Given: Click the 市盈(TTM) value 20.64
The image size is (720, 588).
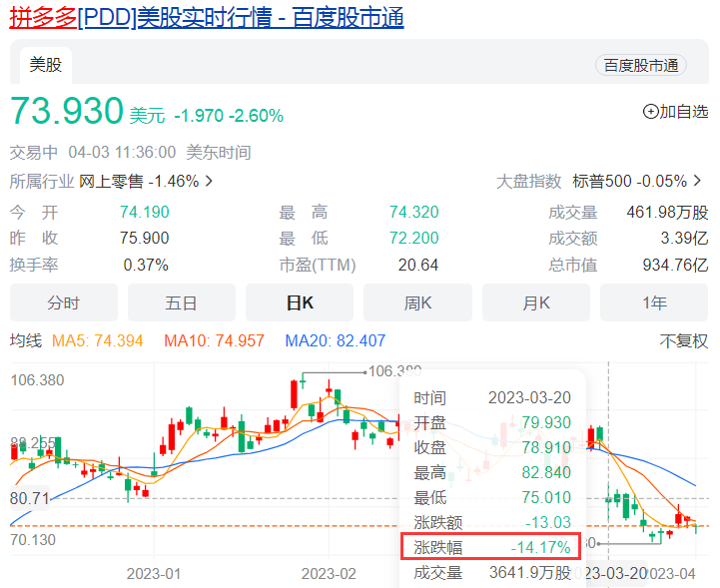Looking at the screenshot, I should coord(418,265).
